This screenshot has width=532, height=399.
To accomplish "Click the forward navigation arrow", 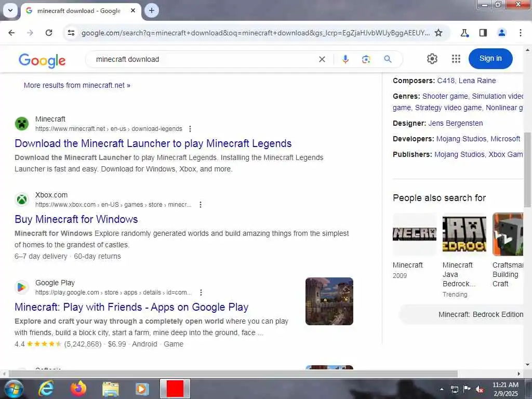I will pos(30,33).
